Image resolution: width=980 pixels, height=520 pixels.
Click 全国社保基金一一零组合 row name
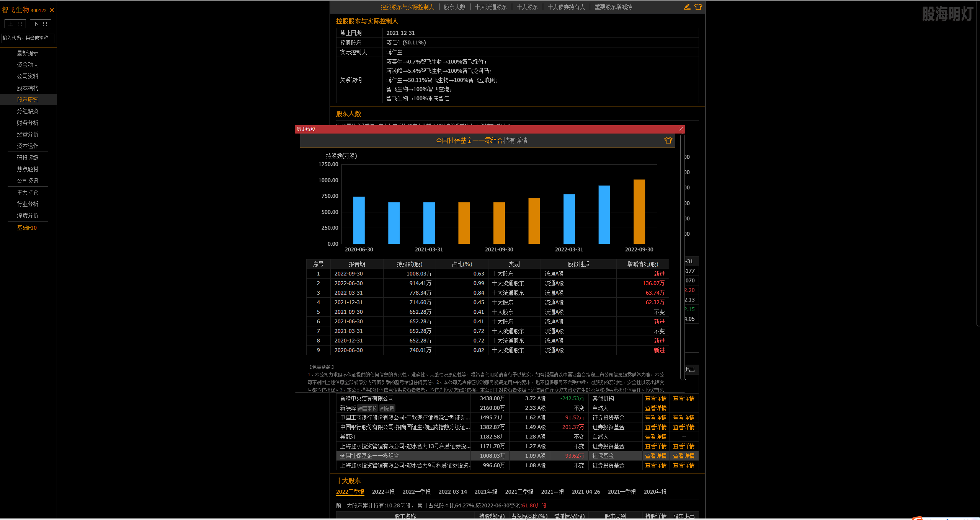coord(369,456)
